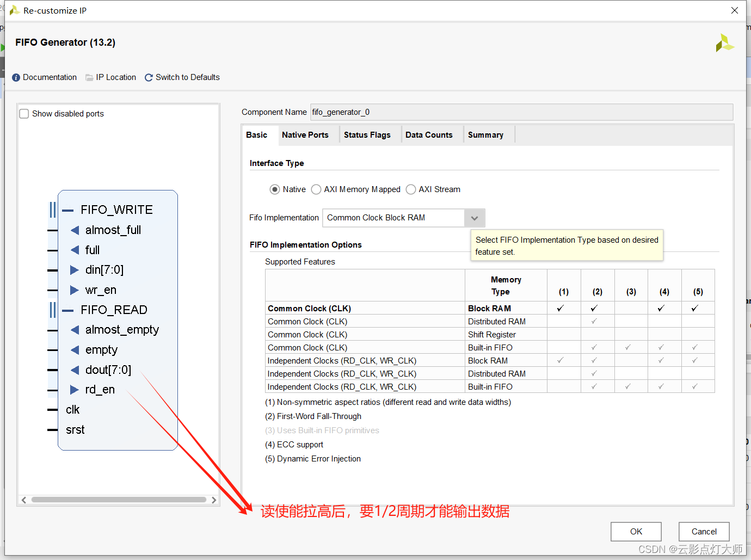Collapse the FIFO_READ interface minus icon
The height and width of the screenshot is (560, 751).
pos(68,310)
